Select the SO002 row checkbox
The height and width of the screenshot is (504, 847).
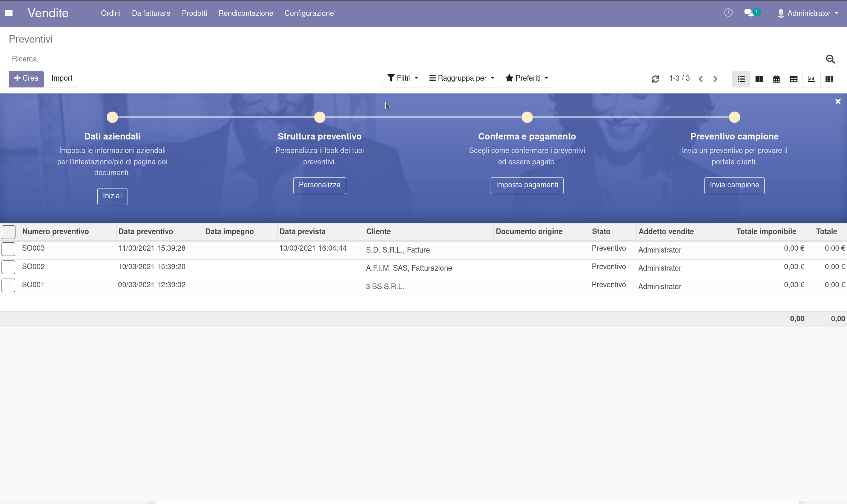8,267
